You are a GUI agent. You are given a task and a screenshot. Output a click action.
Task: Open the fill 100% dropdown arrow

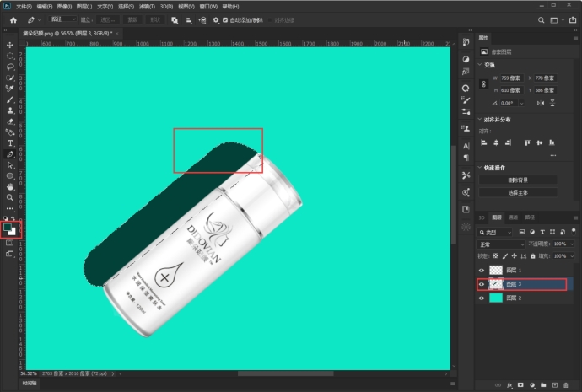(572, 256)
